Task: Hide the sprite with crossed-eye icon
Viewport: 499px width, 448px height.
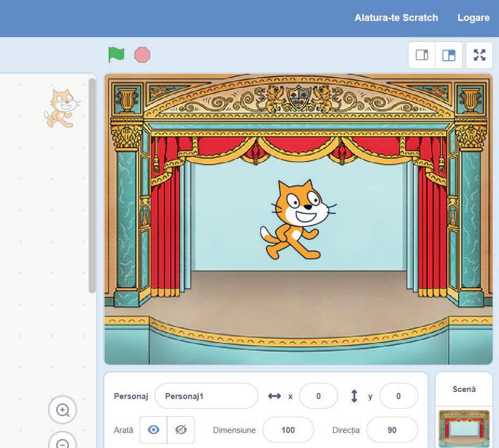Action: (x=181, y=430)
